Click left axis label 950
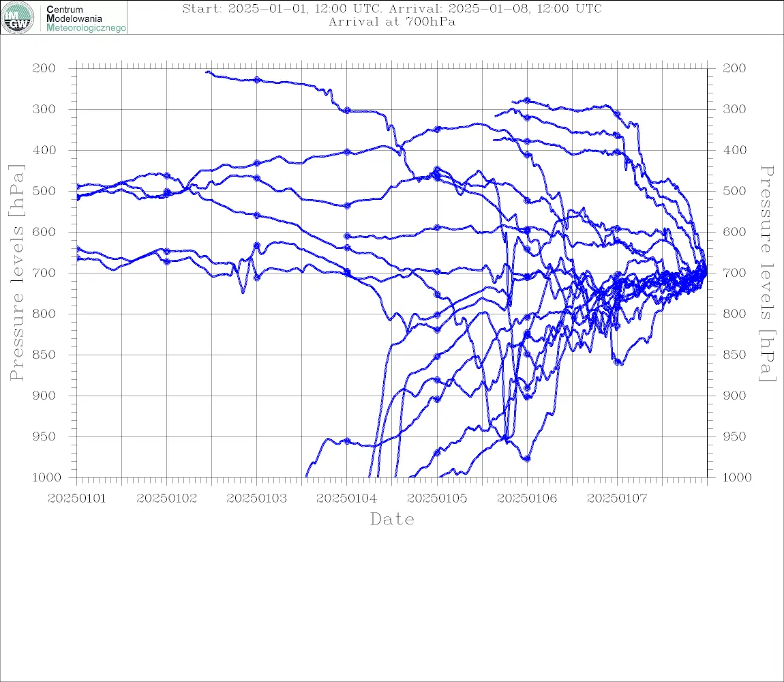 tap(44, 436)
